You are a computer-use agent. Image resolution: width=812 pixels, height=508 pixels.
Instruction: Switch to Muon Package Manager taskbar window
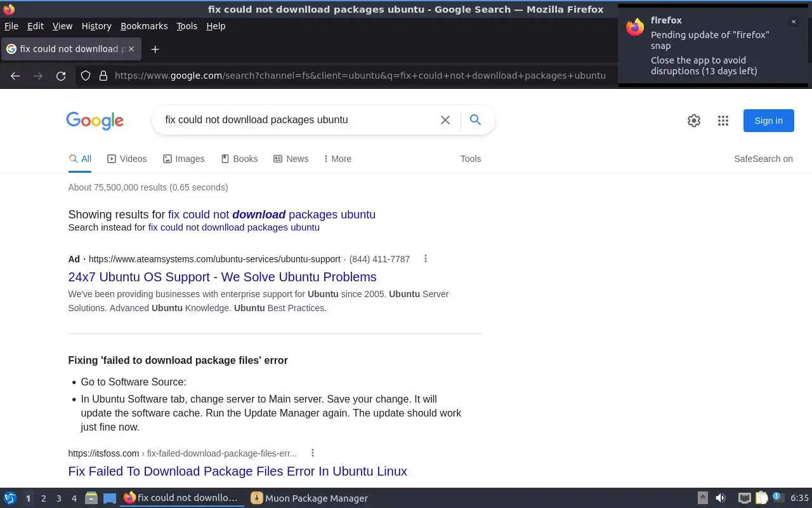tap(310, 498)
